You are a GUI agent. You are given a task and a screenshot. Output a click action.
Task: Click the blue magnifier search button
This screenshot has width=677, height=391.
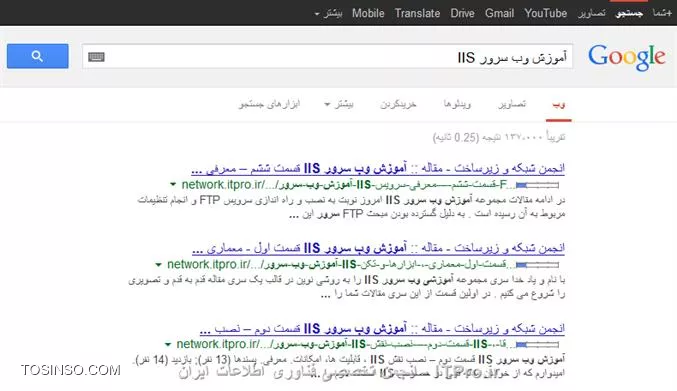pyautogui.click(x=38, y=56)
